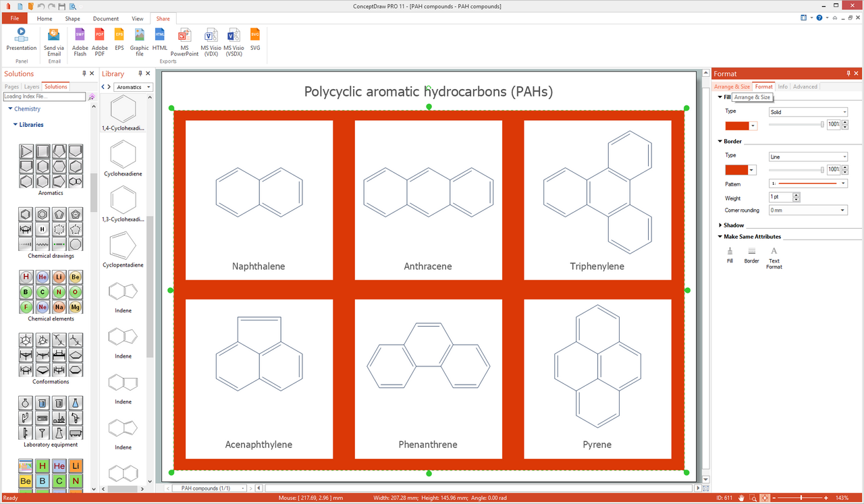The height and width of the screenshot is (504, 864).
Task: Activate the zoom region tool in status bar
Action: (x=752, y=497)
